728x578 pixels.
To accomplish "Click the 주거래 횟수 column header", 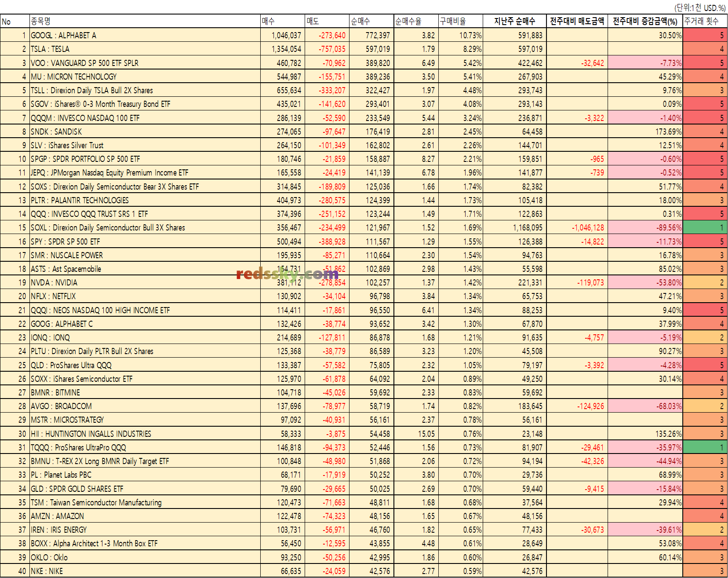I will pos(705,21).
